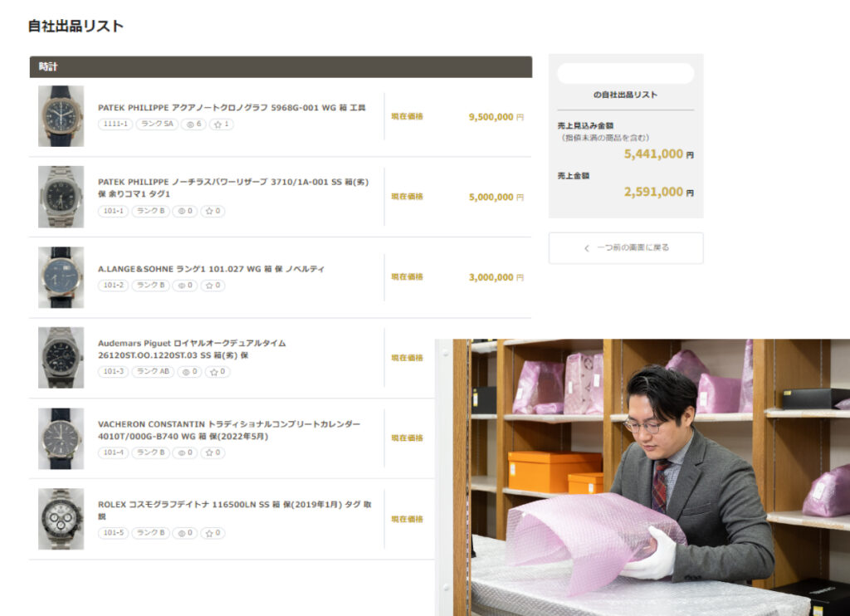Viewport: 850px width, 616px height.
Task: Click the favorites star badge showing 1
Action: point(221,125)
